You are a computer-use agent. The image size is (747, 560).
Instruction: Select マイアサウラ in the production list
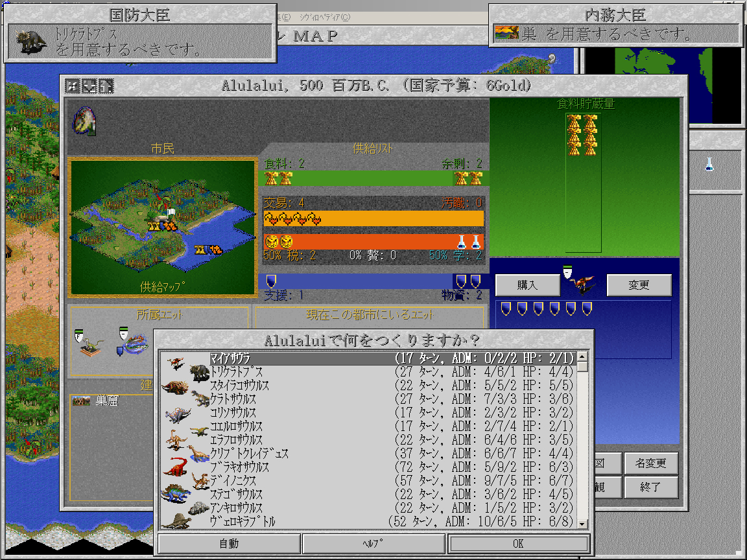(x=392, y=358)
